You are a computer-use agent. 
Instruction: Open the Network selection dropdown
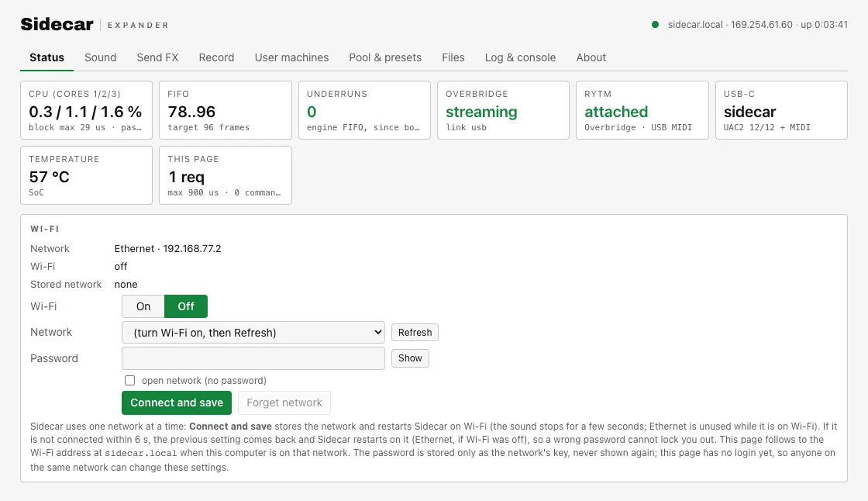pos(253,333)
